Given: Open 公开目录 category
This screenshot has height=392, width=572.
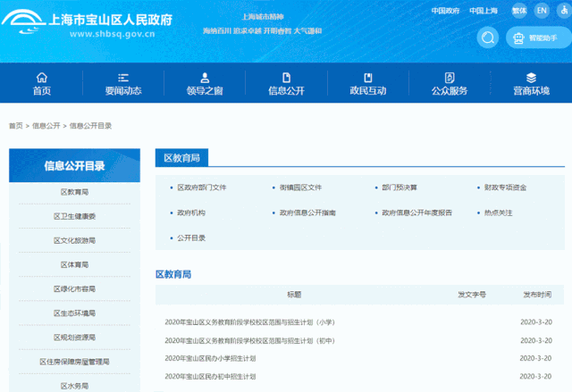Looking at the screenshot, I should point(191,238).
